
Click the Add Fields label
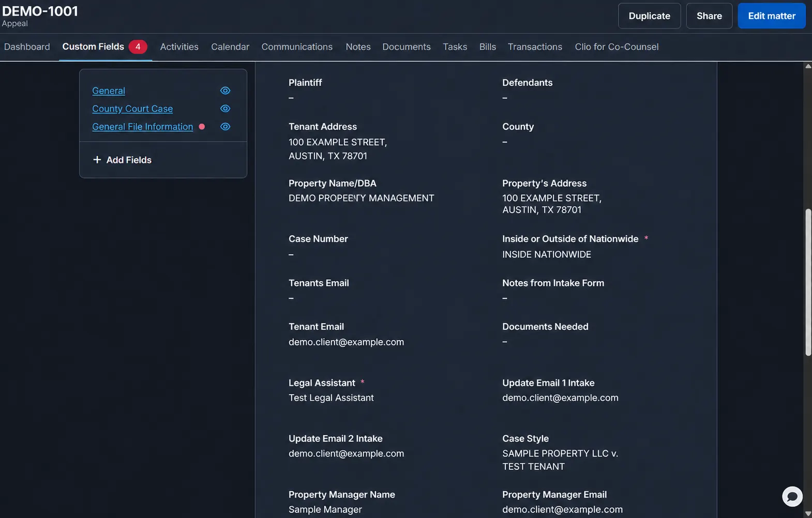pos(129,160)
